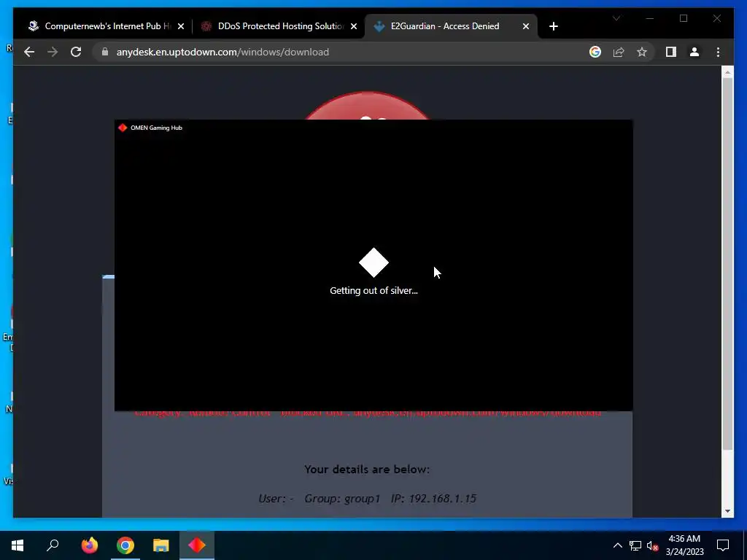The image size is (747, 560).
Task: Go back using Chrome's back arrow
Action: (29, 52)
